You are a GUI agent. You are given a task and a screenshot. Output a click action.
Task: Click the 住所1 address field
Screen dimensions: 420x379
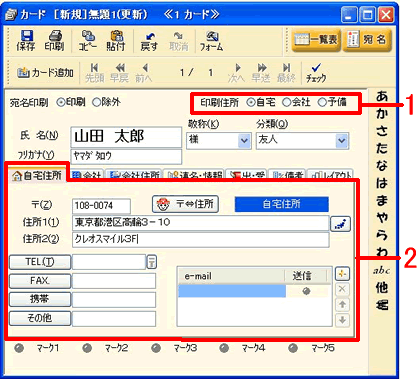200,223
